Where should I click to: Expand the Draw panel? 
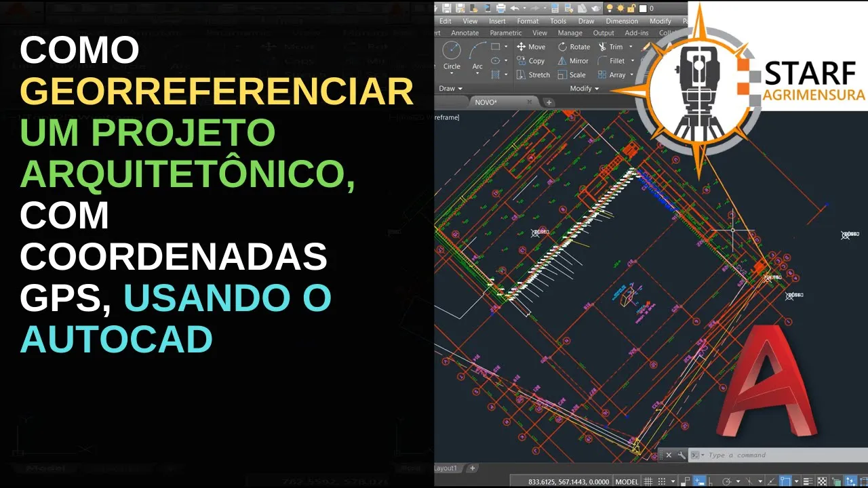click(450, 88)
